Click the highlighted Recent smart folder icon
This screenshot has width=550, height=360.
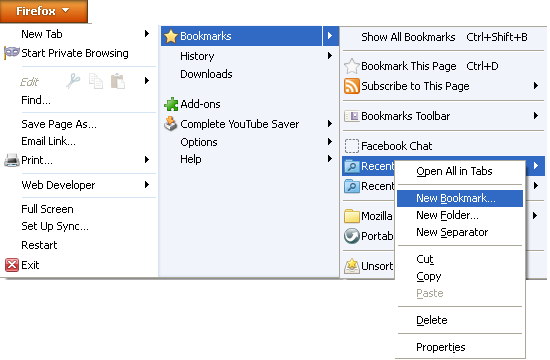(x=351, y=166)
